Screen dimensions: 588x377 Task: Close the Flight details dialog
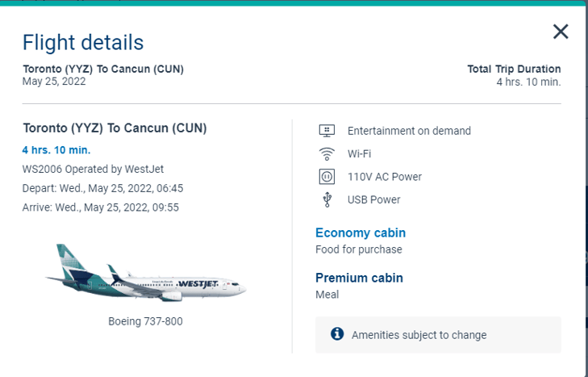561,31
